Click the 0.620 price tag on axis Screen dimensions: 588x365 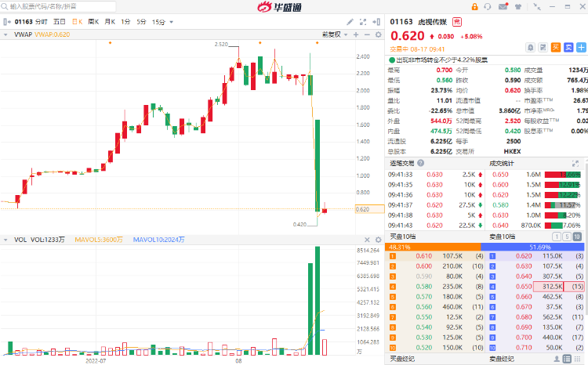tap(369, 209)
